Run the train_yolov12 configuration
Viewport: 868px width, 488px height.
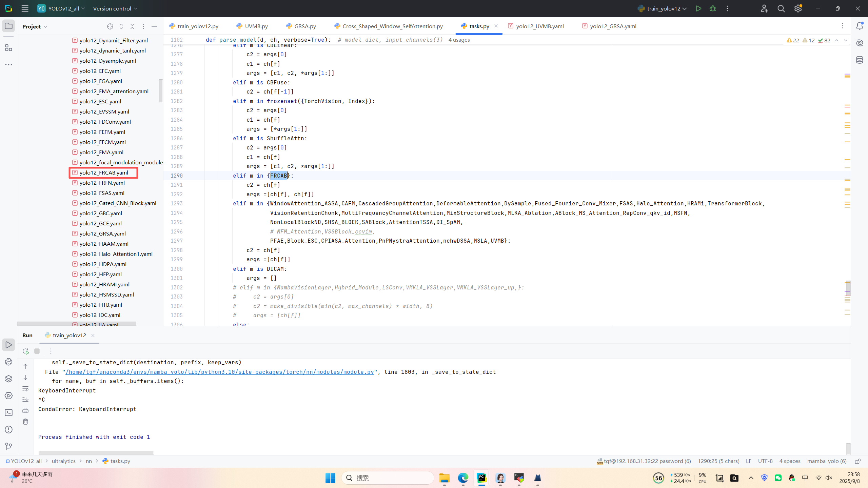(x=698, y=8)
